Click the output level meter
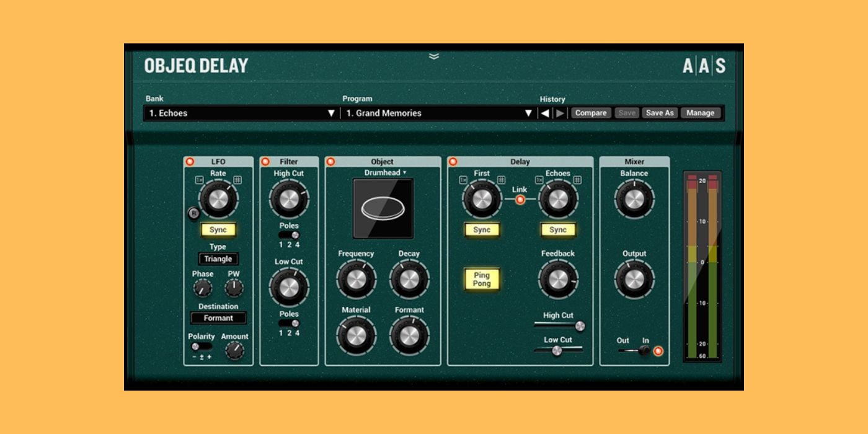Image resolution: width=868 pixels, height=434 pixels. click(702, 267)
